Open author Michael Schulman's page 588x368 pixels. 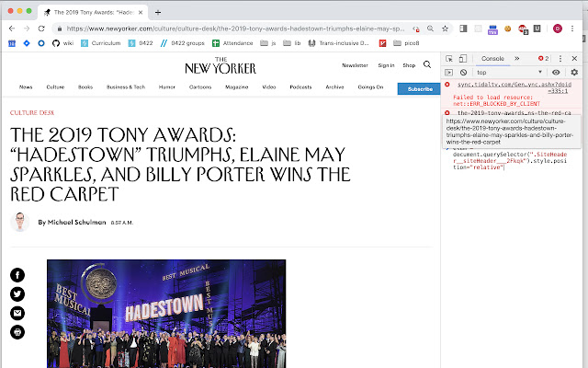pyautogui.click(x=77, y=223)
